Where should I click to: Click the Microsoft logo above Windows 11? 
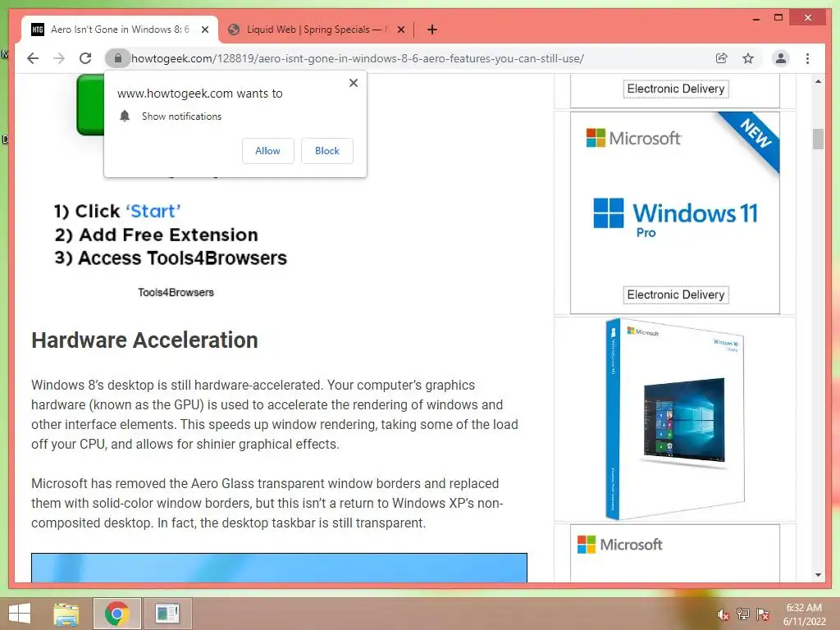pyautogui.click(x=633, y=138)
